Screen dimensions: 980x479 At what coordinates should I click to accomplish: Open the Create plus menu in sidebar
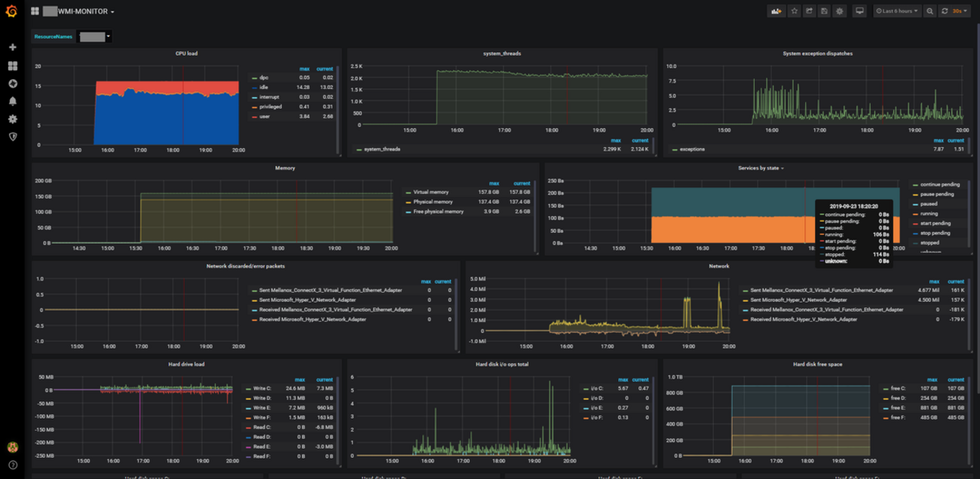pos(12,47)
